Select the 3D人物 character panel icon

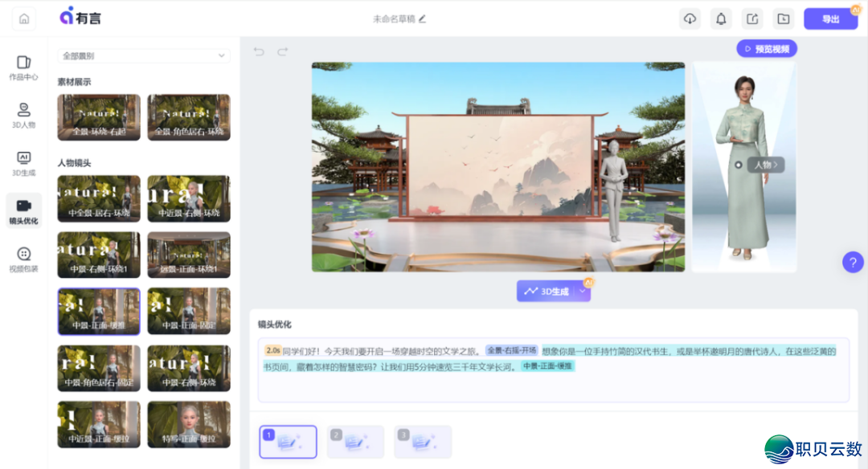click(23, 112)
